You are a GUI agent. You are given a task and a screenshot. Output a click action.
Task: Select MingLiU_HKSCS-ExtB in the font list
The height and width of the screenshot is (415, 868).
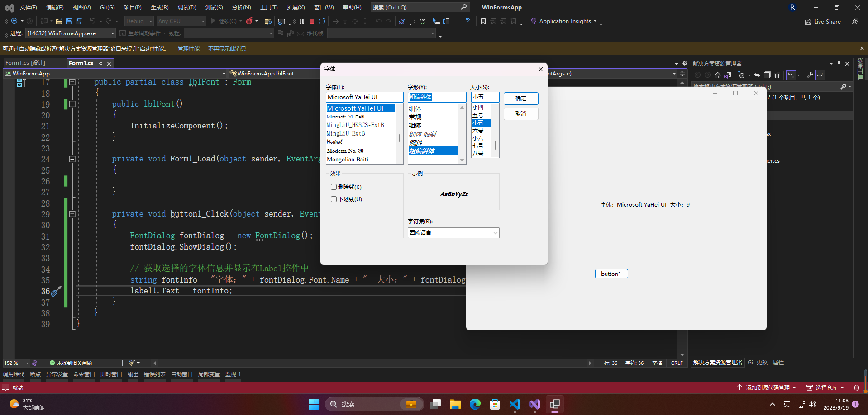[x=355, y=125]
